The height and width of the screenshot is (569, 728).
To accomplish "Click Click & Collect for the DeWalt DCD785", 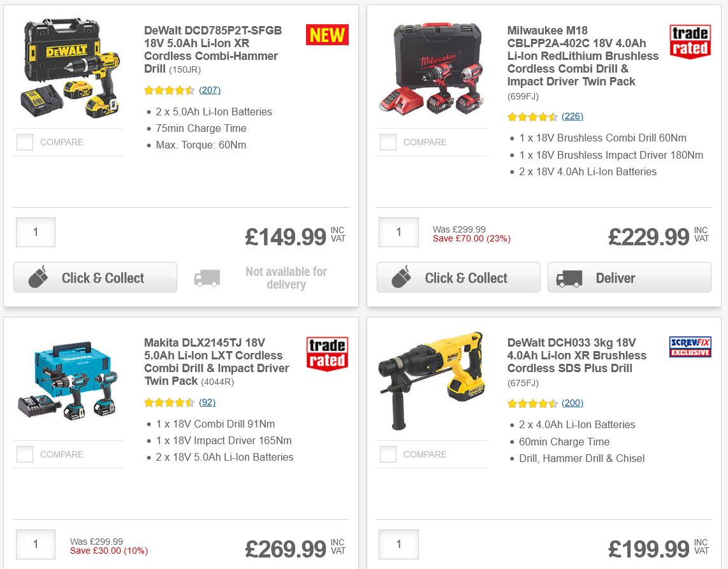I will [95, 277].
